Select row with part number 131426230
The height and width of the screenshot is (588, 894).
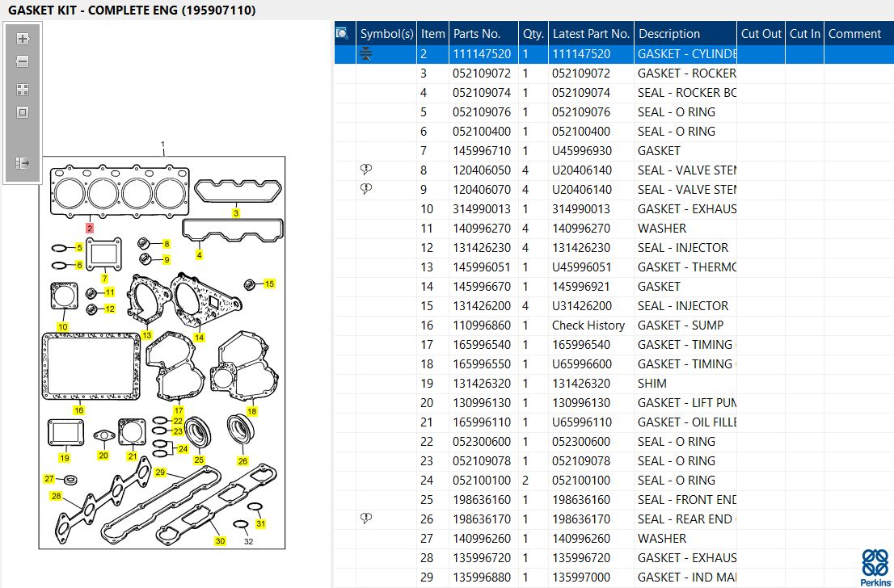[x=614, y=248]
